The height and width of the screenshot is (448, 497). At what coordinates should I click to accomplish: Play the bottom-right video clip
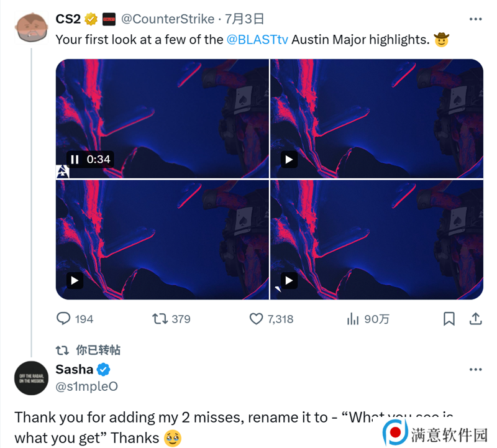pyautogui.click(x=289, y=280)
